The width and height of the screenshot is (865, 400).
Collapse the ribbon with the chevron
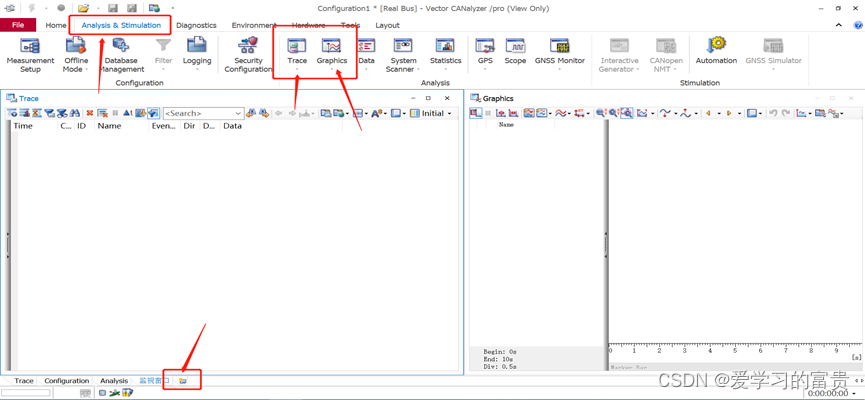click(839, 25)
